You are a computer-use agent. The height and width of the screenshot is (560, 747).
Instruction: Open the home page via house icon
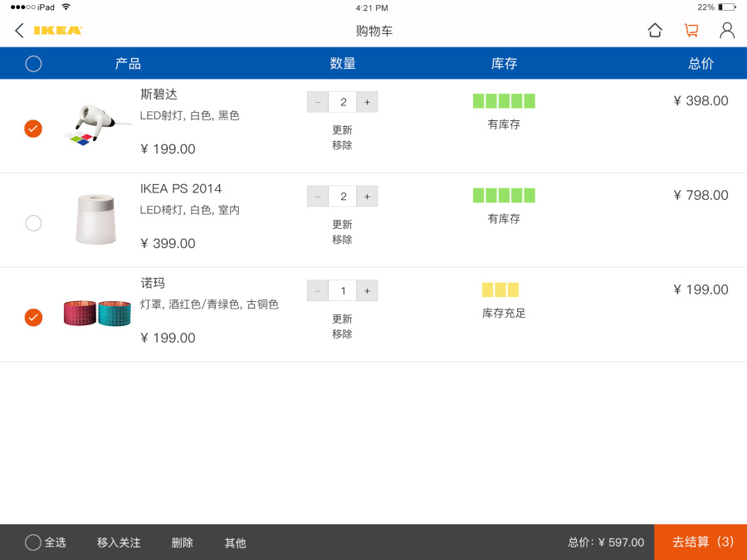(x=655, y=30)
